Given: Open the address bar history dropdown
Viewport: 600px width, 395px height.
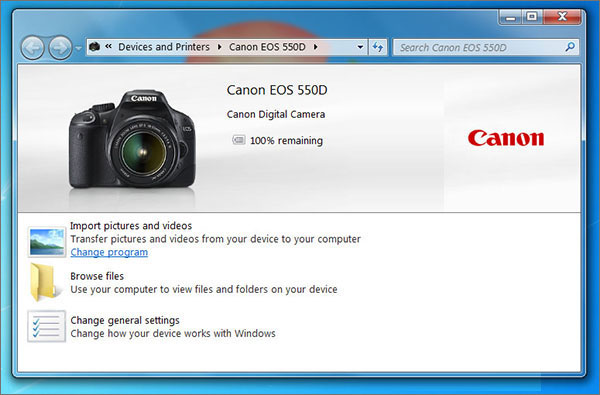Looking at the screenshot, I should click(360, 47).
